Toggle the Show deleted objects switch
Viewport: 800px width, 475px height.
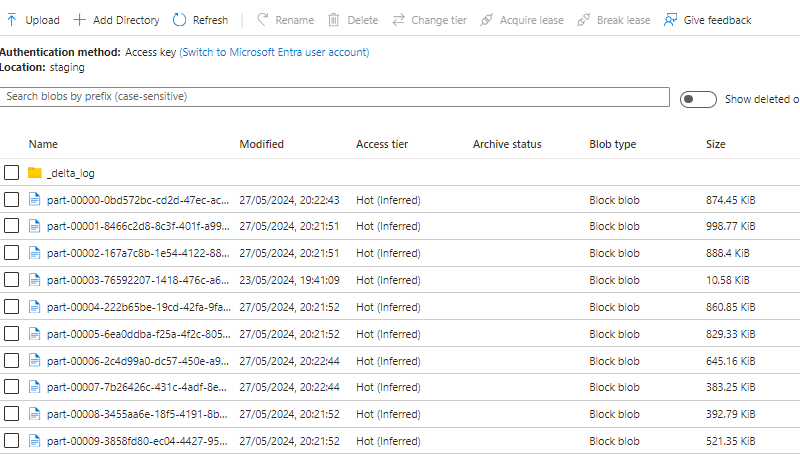(x=698, y=99)
